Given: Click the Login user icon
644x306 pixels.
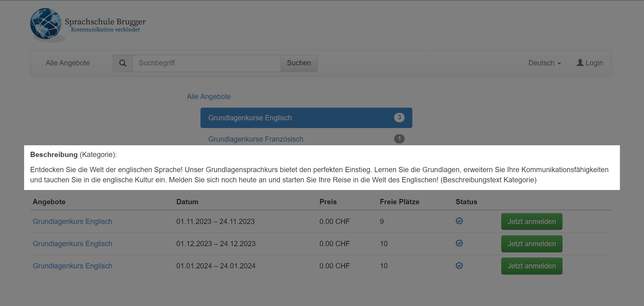Looking at the screenshot, I should [580, 63].
